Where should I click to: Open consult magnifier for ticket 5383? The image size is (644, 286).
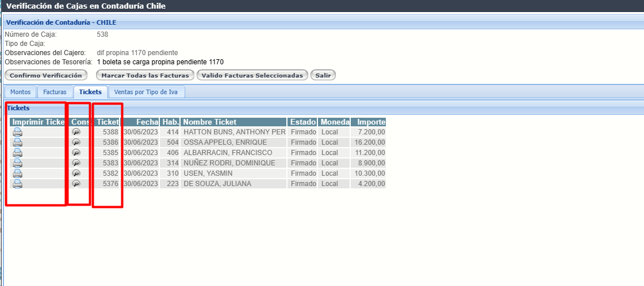(76, 163)
